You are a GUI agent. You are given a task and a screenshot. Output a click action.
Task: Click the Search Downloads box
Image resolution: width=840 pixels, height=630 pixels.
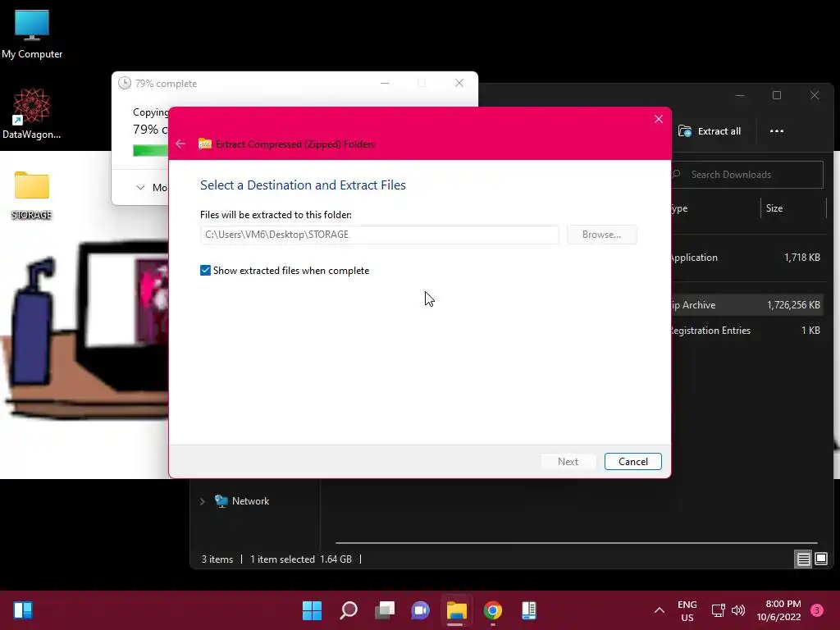(747, 175)
